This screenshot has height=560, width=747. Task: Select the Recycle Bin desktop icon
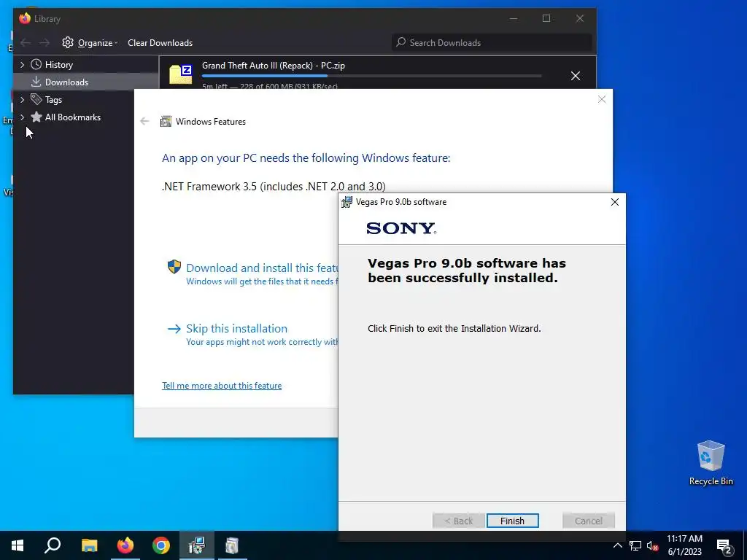[x=711, y=463]
